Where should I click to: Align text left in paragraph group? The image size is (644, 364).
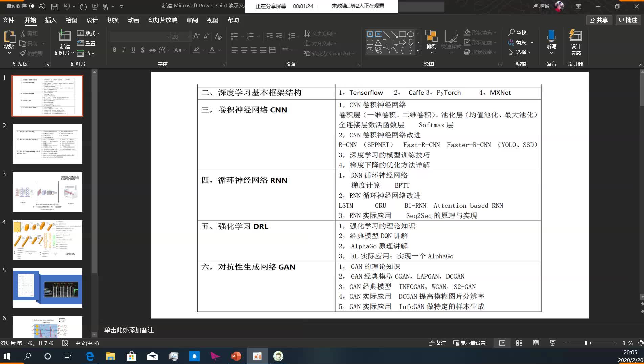[x=234, y=50]
